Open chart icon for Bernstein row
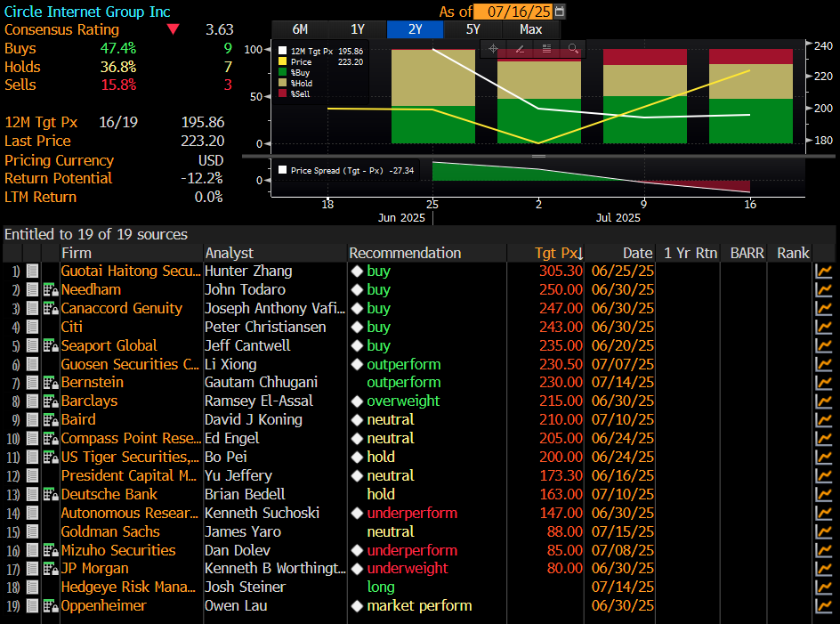This screenshot has width=840, height=624. 823,383
